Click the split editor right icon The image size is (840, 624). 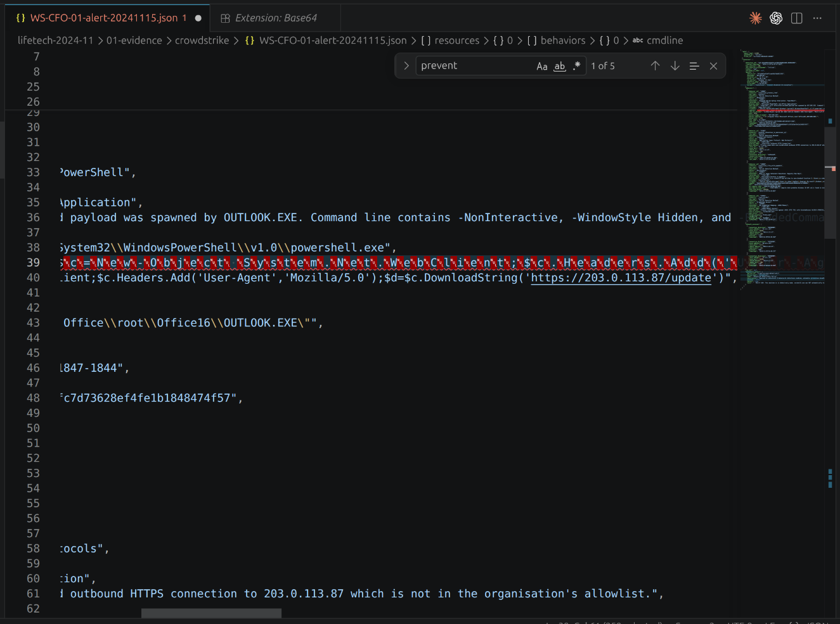pyautogui.click(x=797, y=18)
